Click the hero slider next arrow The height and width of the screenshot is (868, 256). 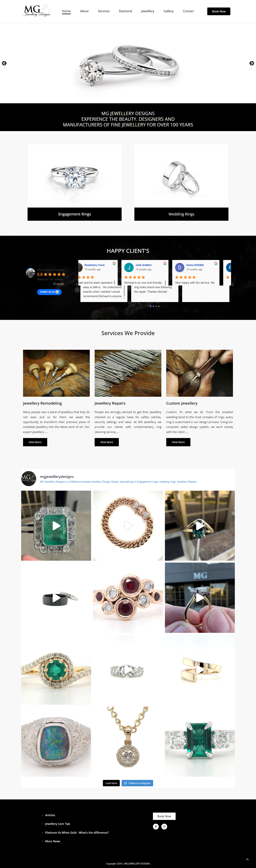(x=252, y=63)
